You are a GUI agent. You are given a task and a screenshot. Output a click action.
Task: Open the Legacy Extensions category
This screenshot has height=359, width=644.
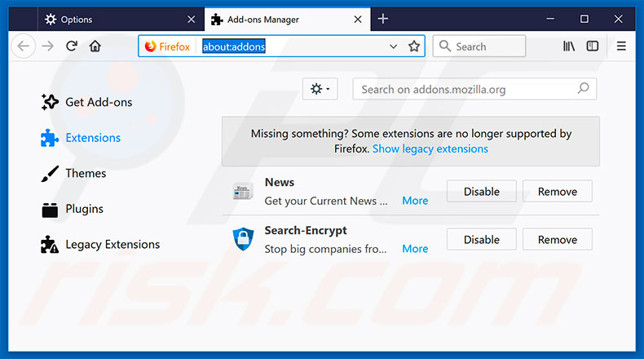point(100,245)
